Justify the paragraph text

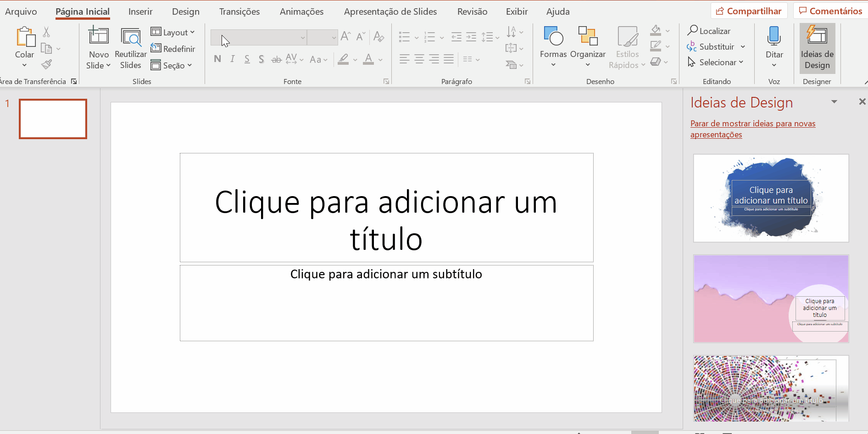449,59
